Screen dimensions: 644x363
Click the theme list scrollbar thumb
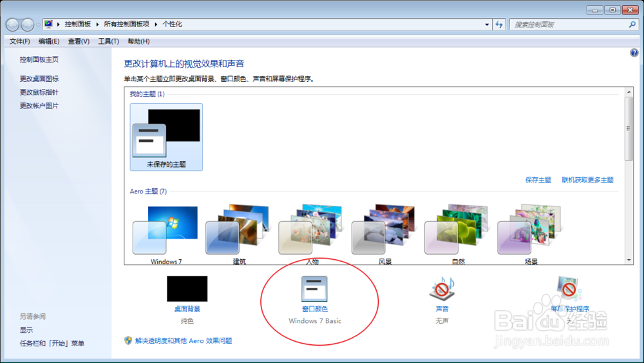point(629,129)
